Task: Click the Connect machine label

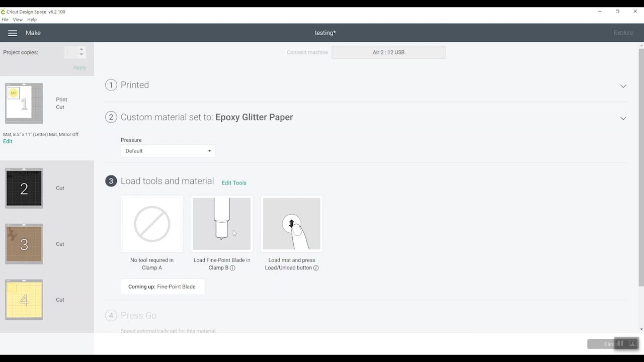Action: click(307, 52)
